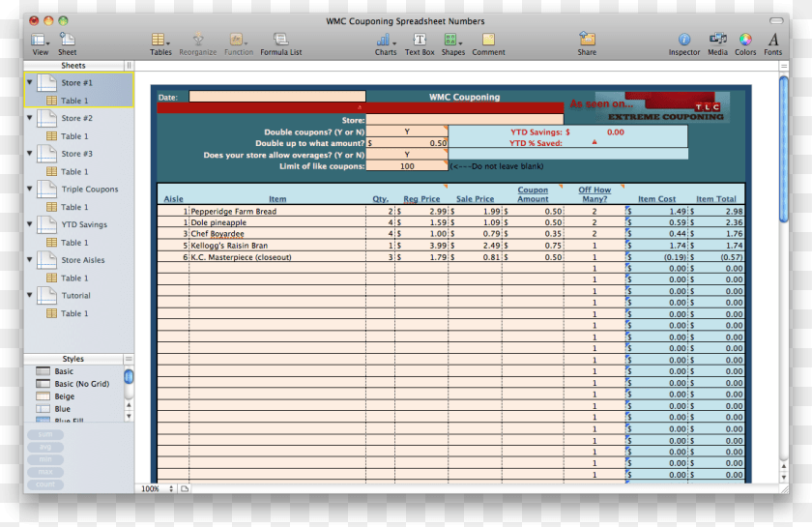Insert a Text Box
The image size is (812, 527).
[420, 44]
